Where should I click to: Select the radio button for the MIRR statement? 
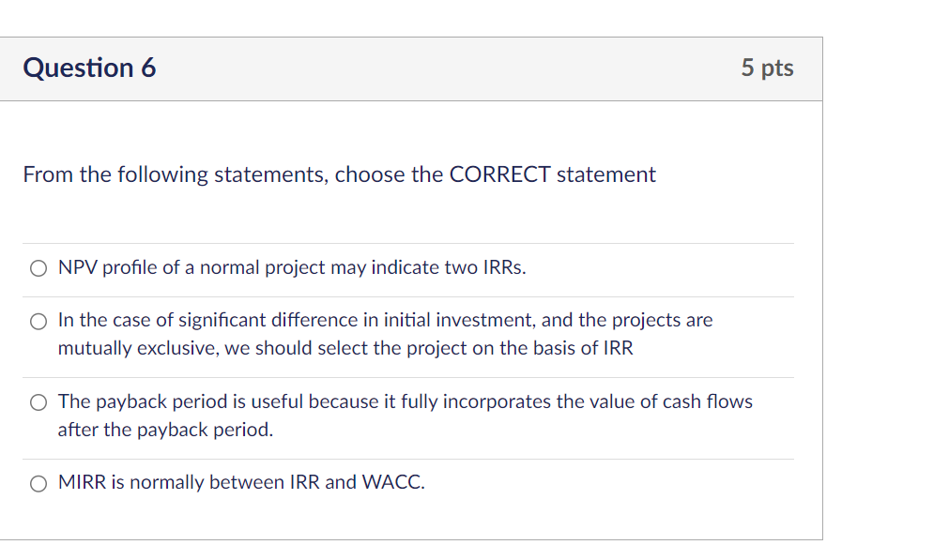38,482
